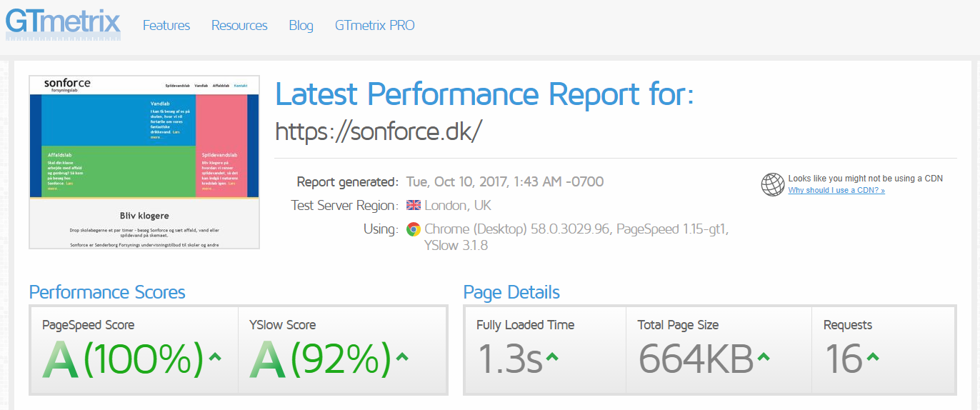Viewport: 980px width, 410px height.
Task: Click the PageSpeed grade A (100%)
Action: (x=123, y=358)
